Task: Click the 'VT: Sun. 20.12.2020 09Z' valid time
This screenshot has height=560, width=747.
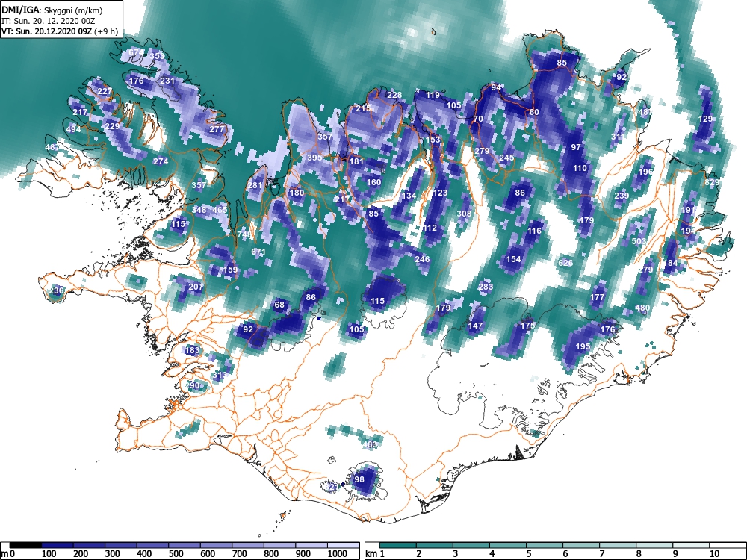Action: click(x=47, y=31)
